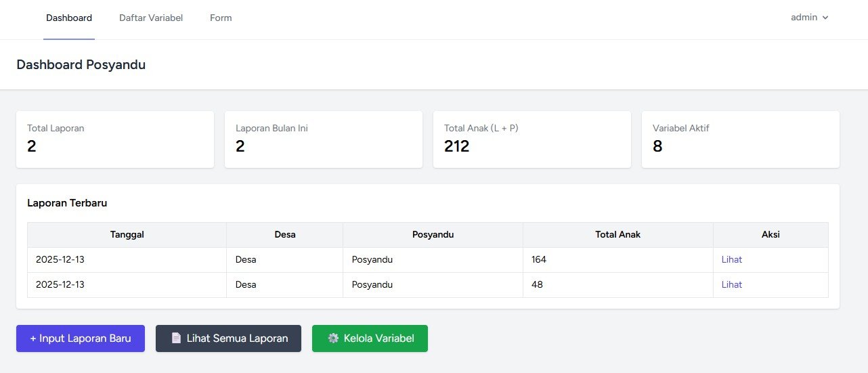The image size is (868, 373).
Task: View the report with 164 Total Anak
Action: click(x=731, y=260)
